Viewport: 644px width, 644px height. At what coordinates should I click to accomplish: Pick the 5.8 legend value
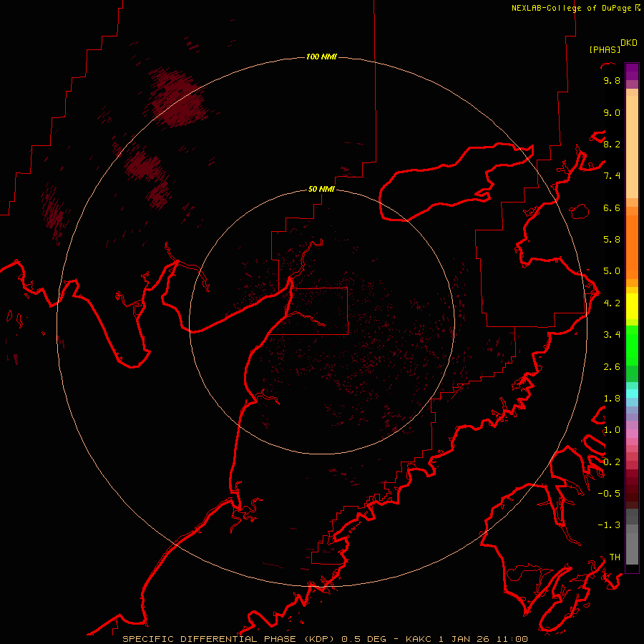[612, 240]
